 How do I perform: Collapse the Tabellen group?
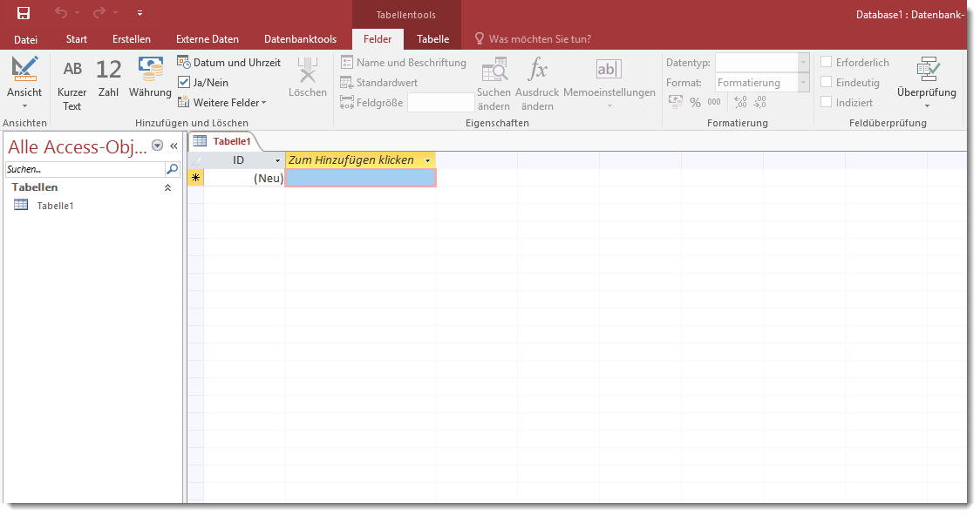tap(168, 187)
